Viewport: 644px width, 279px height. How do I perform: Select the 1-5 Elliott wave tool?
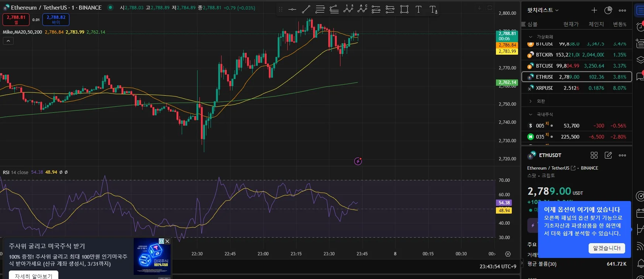(x=348, y=9)
